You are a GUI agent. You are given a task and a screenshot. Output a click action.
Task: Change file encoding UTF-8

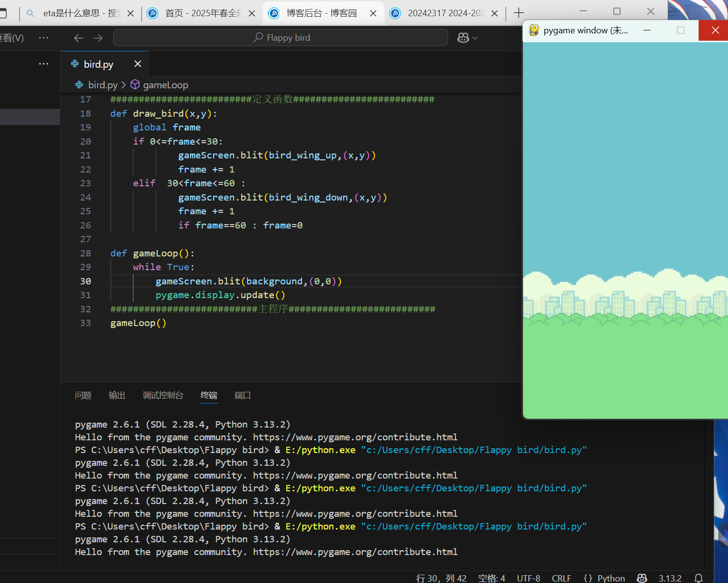click(x=528, y=578)
